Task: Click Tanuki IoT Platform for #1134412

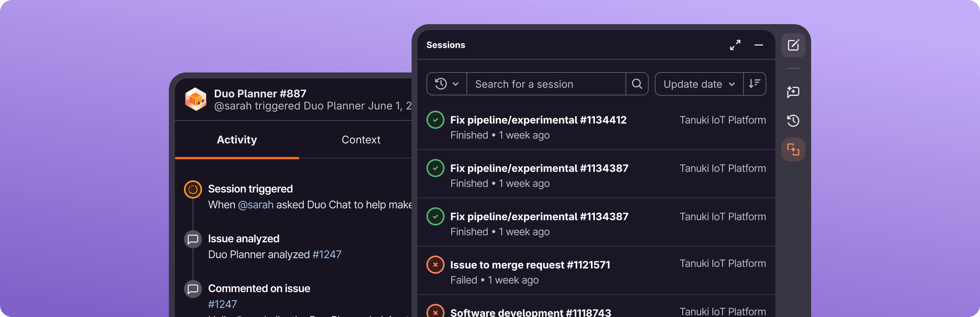Action: click(x=723, y=120)
